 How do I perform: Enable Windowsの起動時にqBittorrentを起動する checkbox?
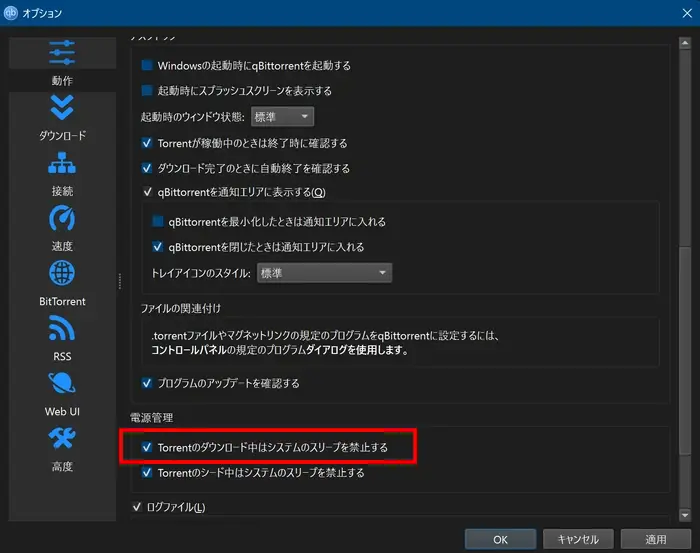(146, 66)
